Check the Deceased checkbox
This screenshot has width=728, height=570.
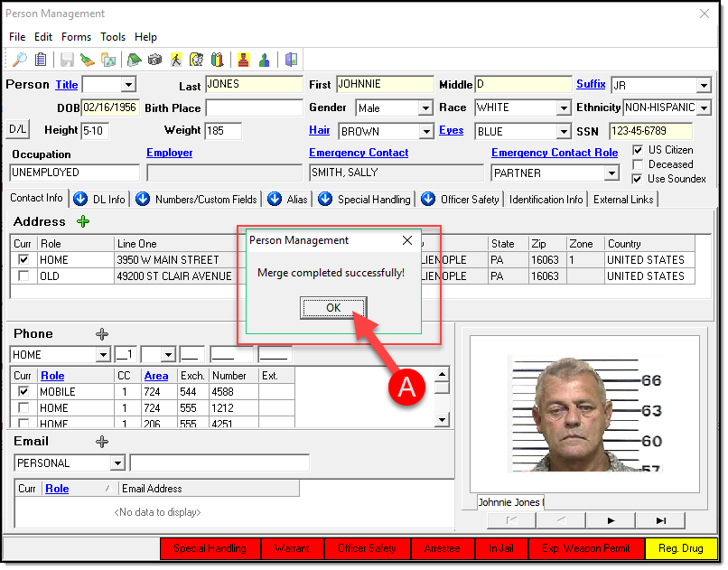(x=639, y=164)
